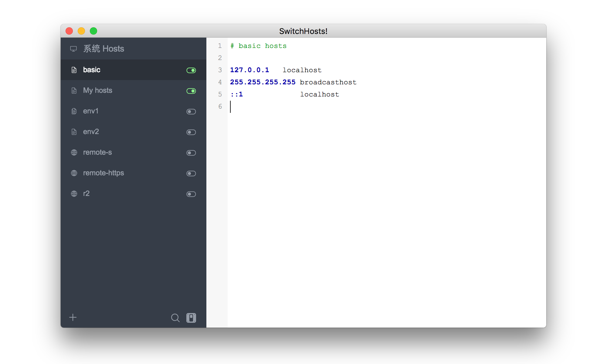Enable the env1 toggle switch
Image resolution: width=607 pixels, height=364 pixels.
[x=191, y=112]
